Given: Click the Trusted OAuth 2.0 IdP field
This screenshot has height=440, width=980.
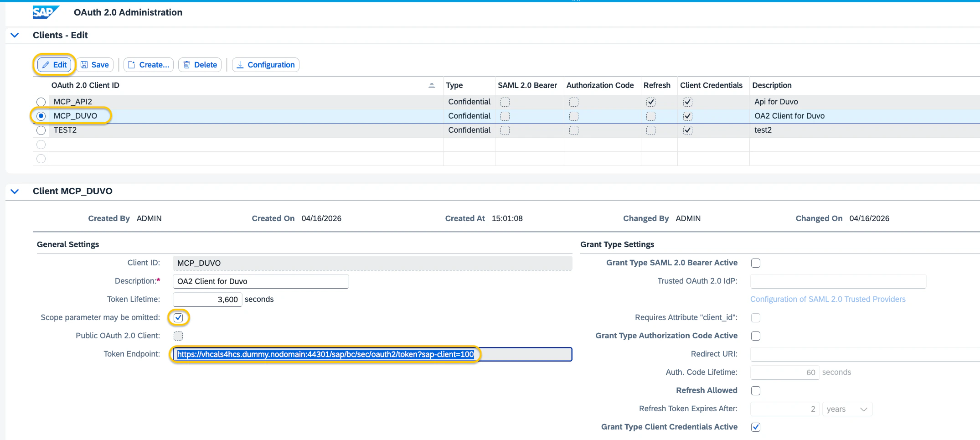Looking at the screenshot, I should point(838,281).
